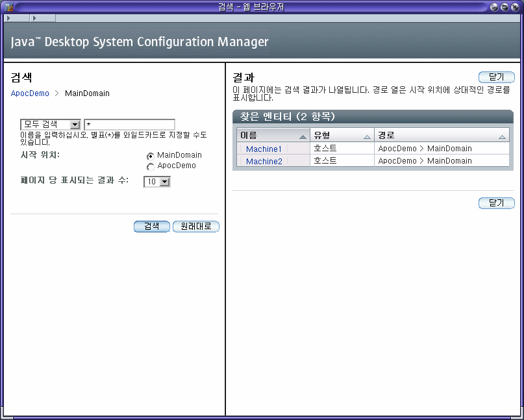Sort results by 경로 column arrow

click(x=502, y=137)
